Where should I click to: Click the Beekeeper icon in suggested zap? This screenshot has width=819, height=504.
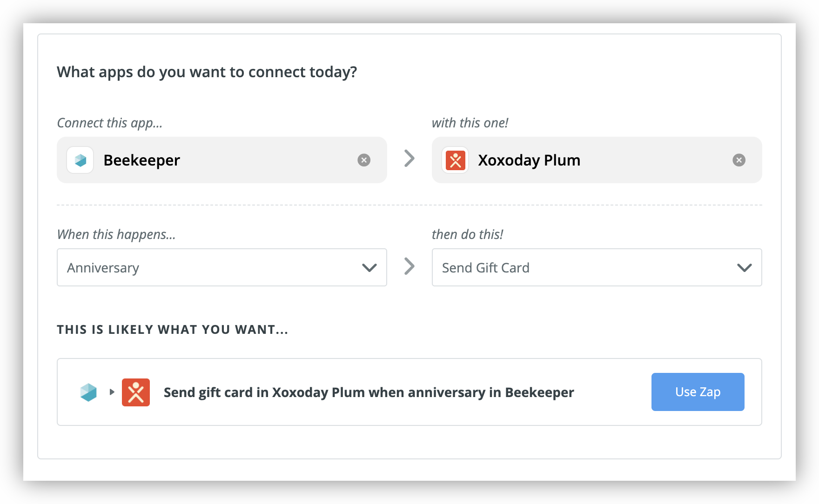tap(88, 392)
